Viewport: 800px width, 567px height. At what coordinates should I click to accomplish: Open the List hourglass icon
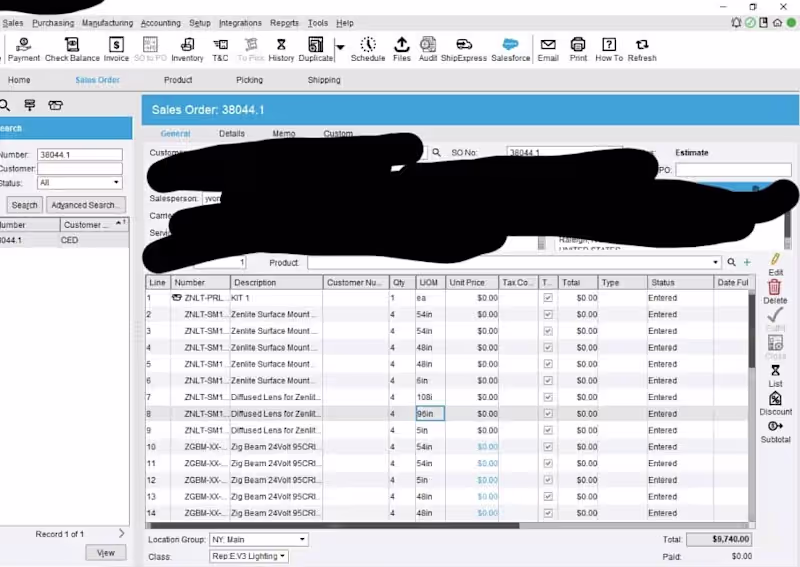coord(775,376)
